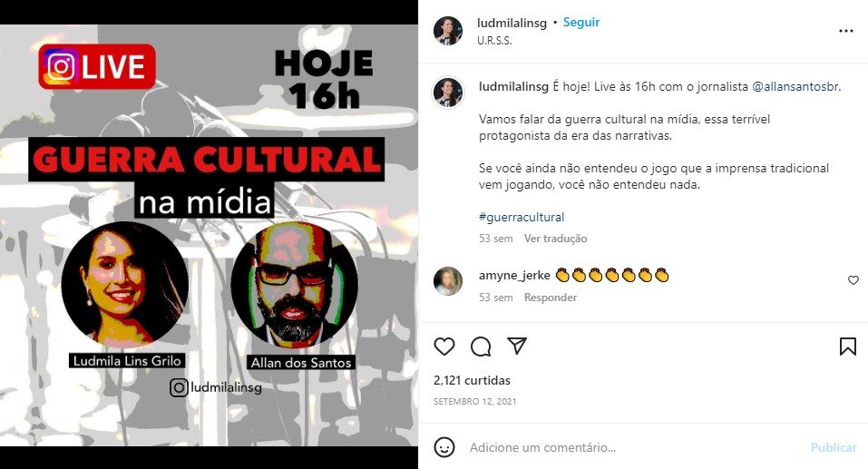Screen dimensions: 868x469
Task: Click the header profile picture of ludmilalinsg
Action: coord(448,31)
